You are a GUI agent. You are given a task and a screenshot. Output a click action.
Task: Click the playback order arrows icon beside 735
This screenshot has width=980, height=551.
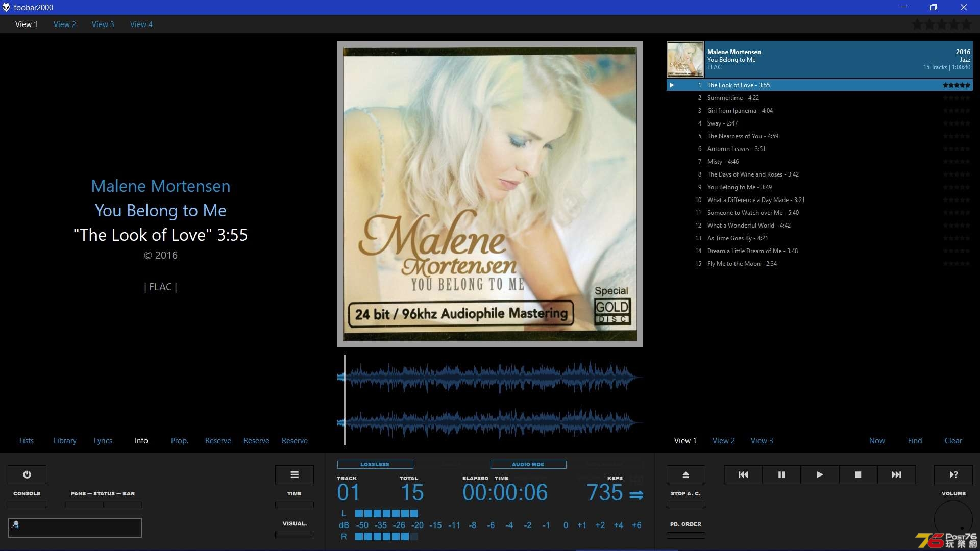(x=636, y=495)
